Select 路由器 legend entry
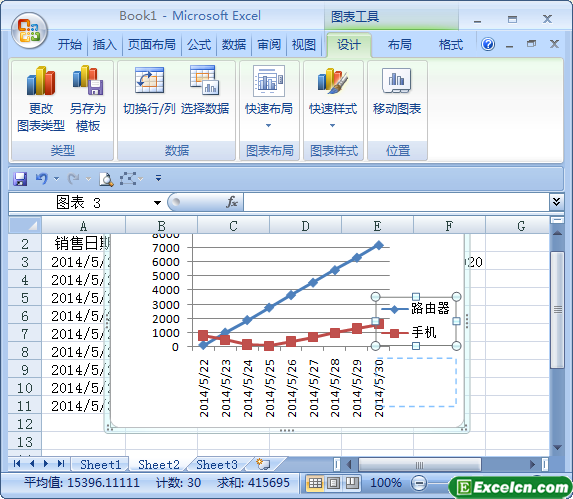The height and width of the screenshot is (499, 573). pyautogui.click(x=415, y=309)
